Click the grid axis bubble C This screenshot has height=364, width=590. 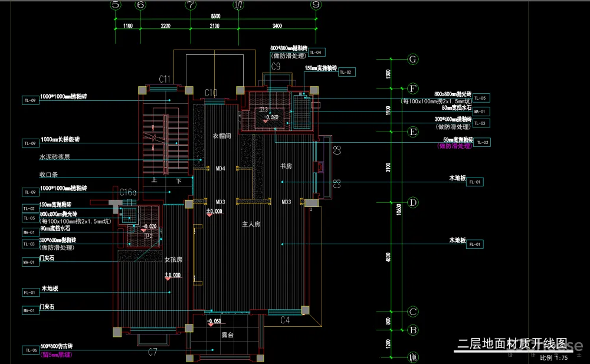[x=413, y=312]
